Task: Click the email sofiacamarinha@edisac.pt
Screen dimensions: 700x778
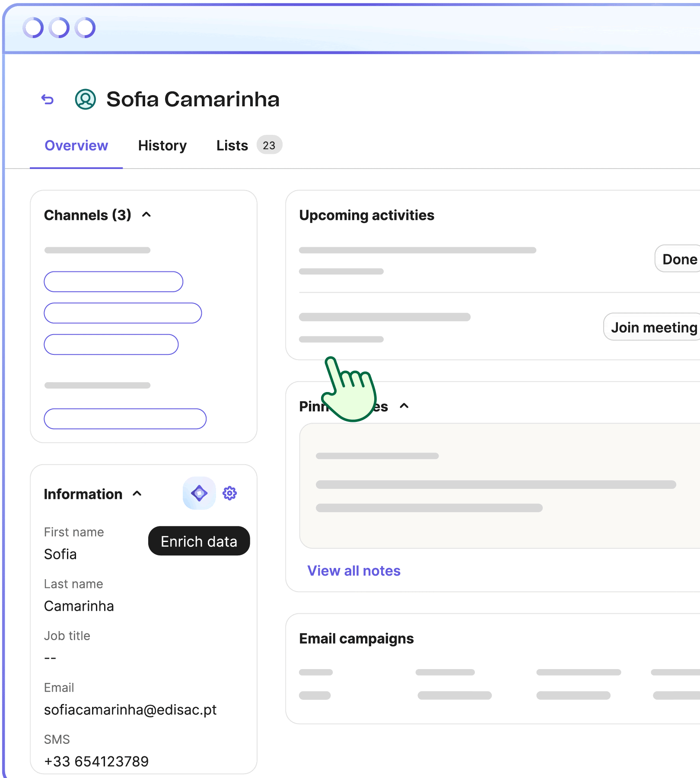Action: click(130, 710)
